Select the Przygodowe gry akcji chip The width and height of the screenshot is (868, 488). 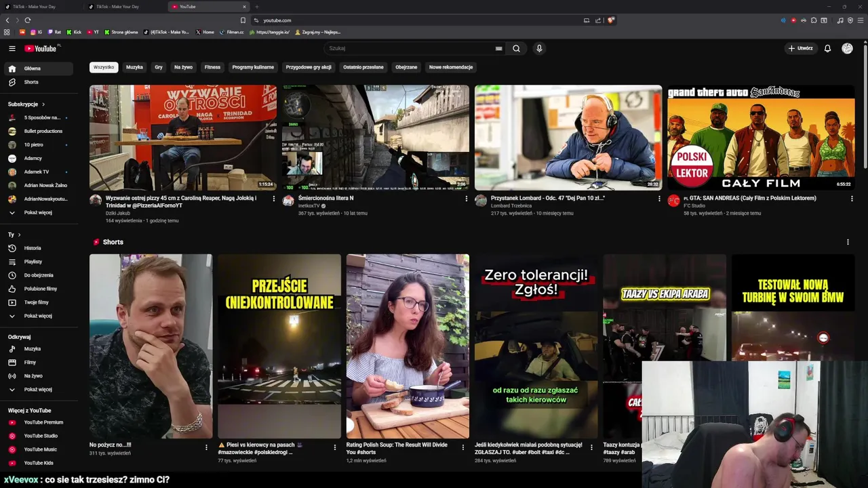[x=309, y=67]
